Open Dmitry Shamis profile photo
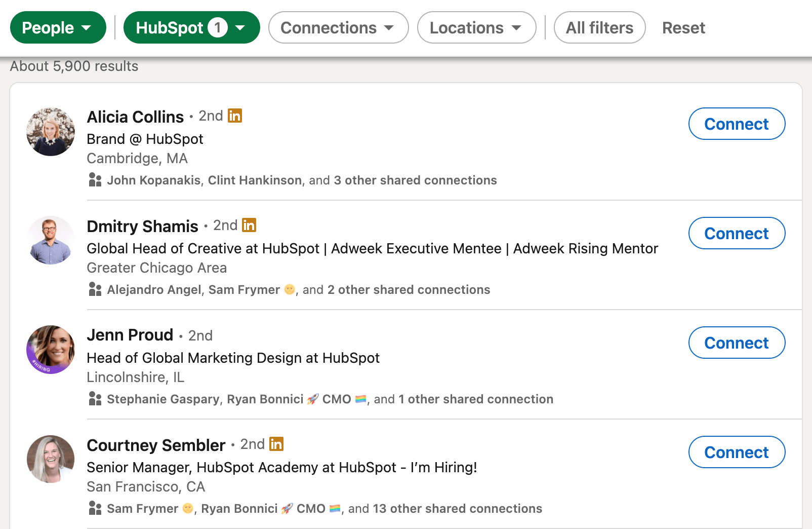 click(51, 241)
